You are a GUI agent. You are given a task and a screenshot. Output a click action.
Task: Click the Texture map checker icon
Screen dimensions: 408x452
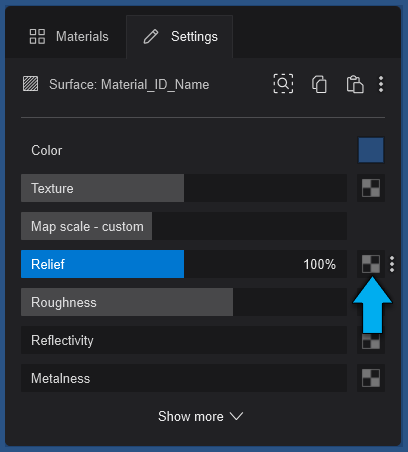point(371,188)
